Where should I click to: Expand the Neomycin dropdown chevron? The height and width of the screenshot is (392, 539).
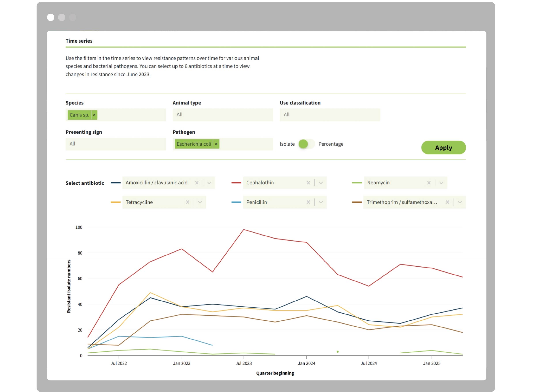[441, 183]
